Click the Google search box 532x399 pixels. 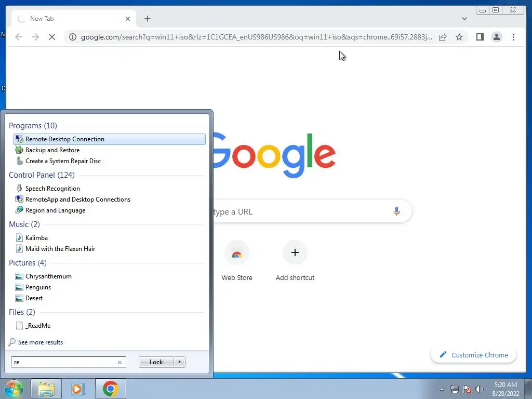click(x=312, y=211)
